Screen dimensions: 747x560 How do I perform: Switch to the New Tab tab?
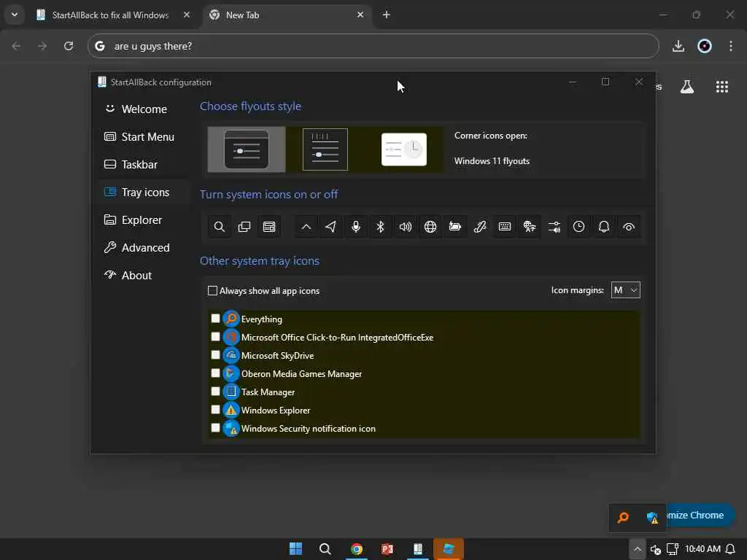(x=286, y=15)
